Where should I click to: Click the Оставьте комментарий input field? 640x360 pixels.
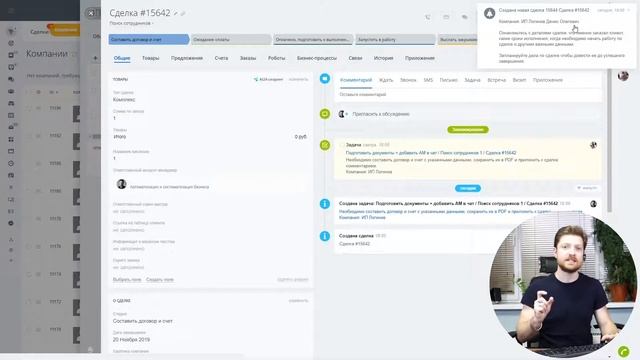coord(468,94)
